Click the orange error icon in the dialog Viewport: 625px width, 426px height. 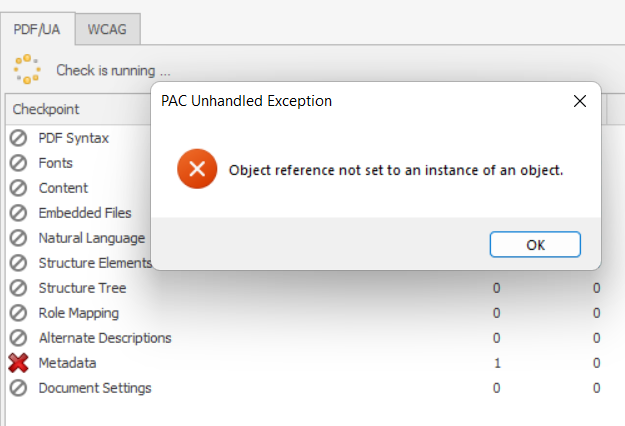(197, 169)
